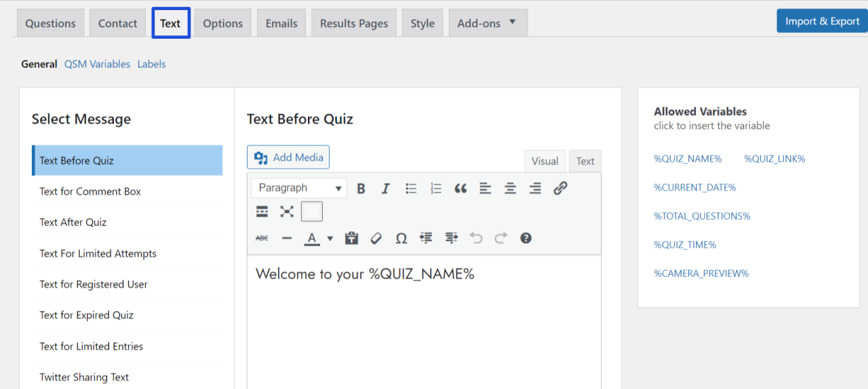Open the QSM Variables link
The image size is (868, 389).
[97, 64]
